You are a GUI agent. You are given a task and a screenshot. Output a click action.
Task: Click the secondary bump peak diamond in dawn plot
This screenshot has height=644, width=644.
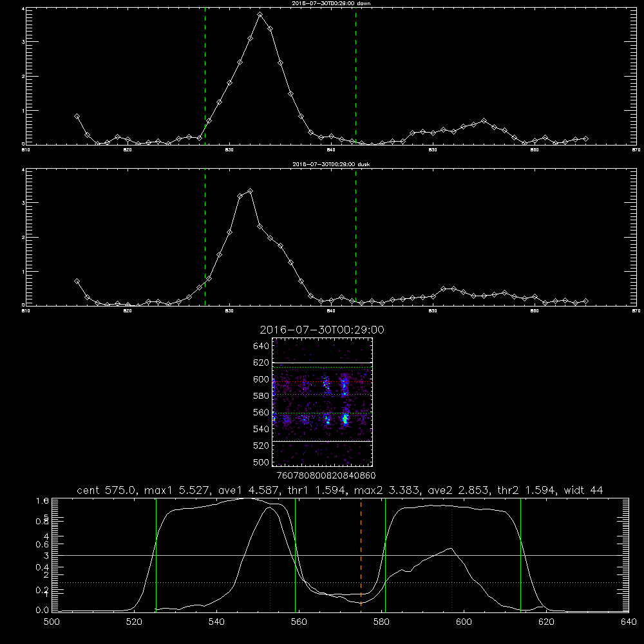pyautogui.click(x=484, y=121)
